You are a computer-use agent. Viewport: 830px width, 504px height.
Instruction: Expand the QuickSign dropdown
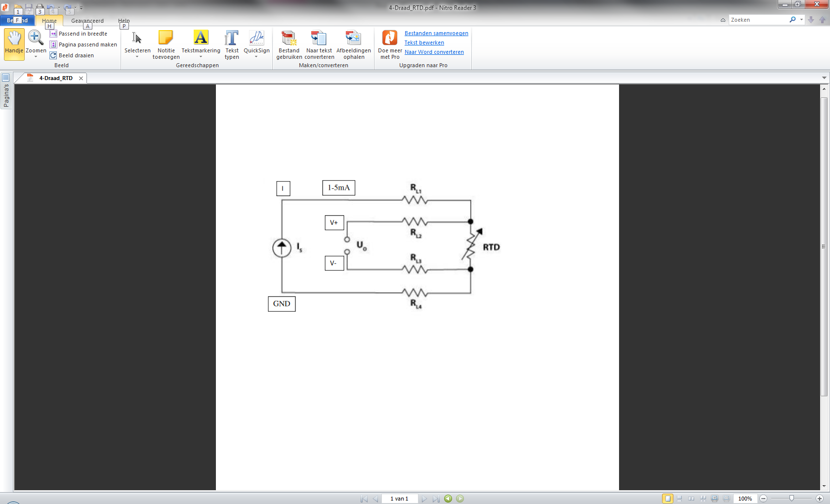tap(256, 57)
